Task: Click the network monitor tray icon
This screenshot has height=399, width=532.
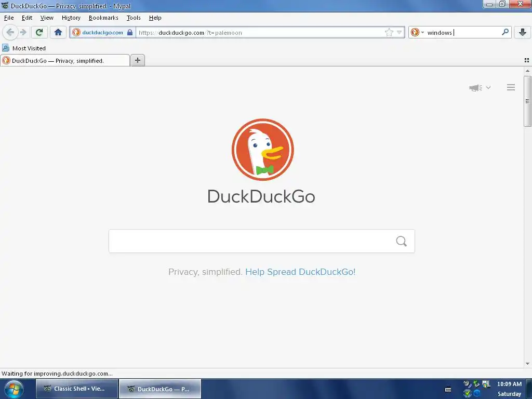Action: pos(486,384)
